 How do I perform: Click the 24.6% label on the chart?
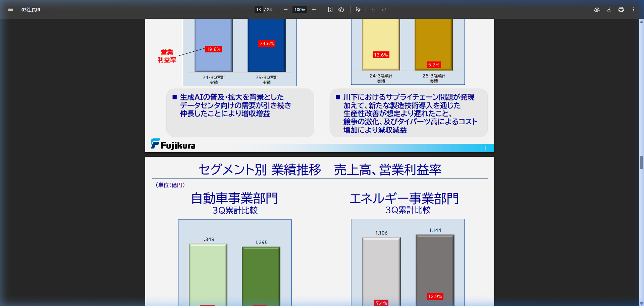pyautogui.click(x=266, y=43)
